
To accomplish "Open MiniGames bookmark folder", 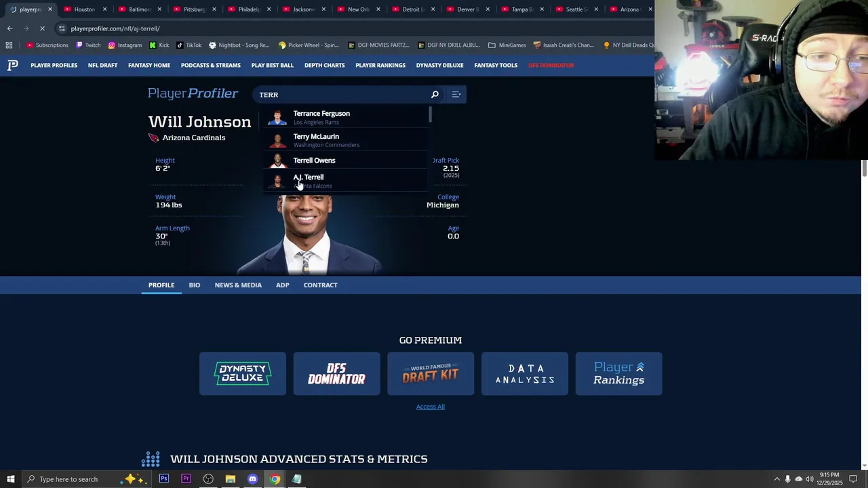I will click(507, 45).
